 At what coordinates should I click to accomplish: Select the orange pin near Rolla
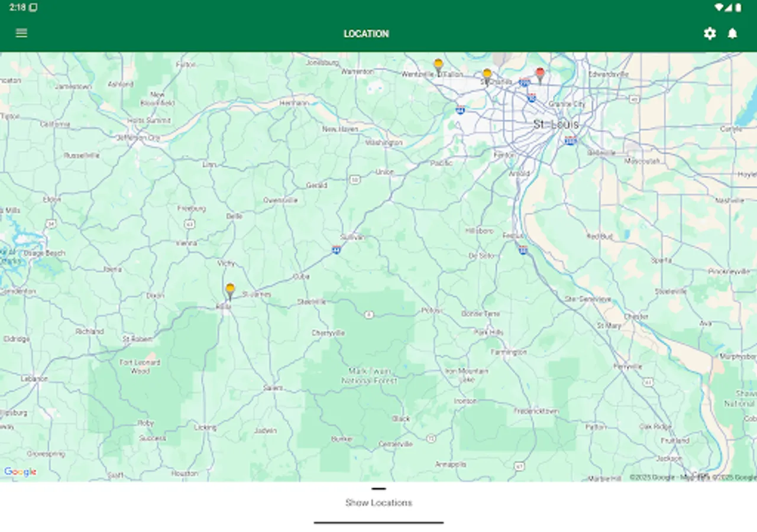tap(230, 289)
